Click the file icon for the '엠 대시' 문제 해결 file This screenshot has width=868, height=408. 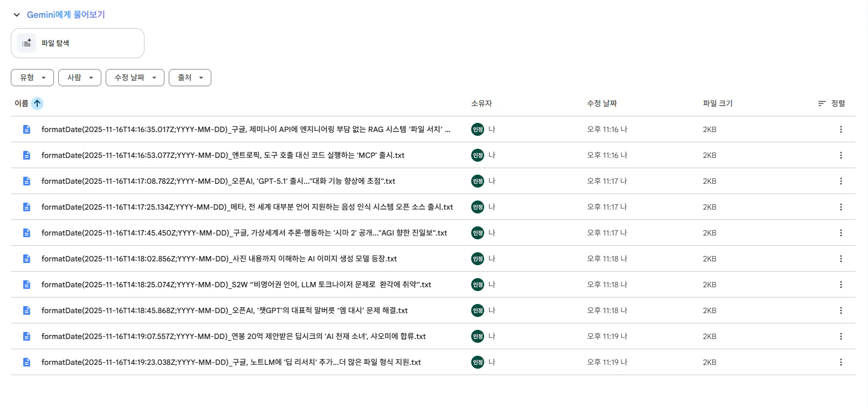click(x=26, y=310)
